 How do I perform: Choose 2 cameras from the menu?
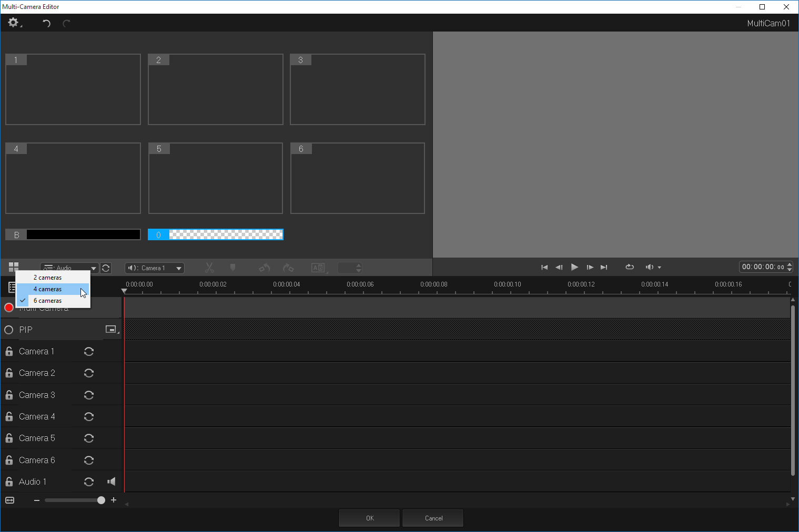[53, 278]
